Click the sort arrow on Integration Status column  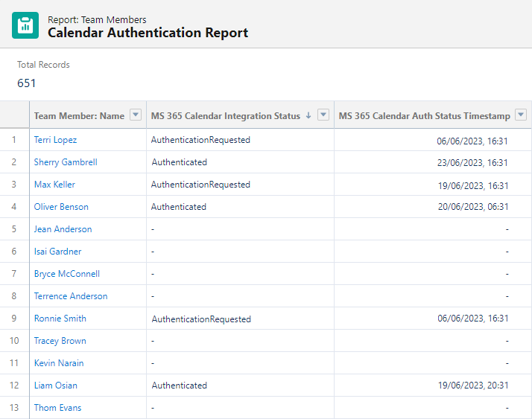tap(308, 116)
